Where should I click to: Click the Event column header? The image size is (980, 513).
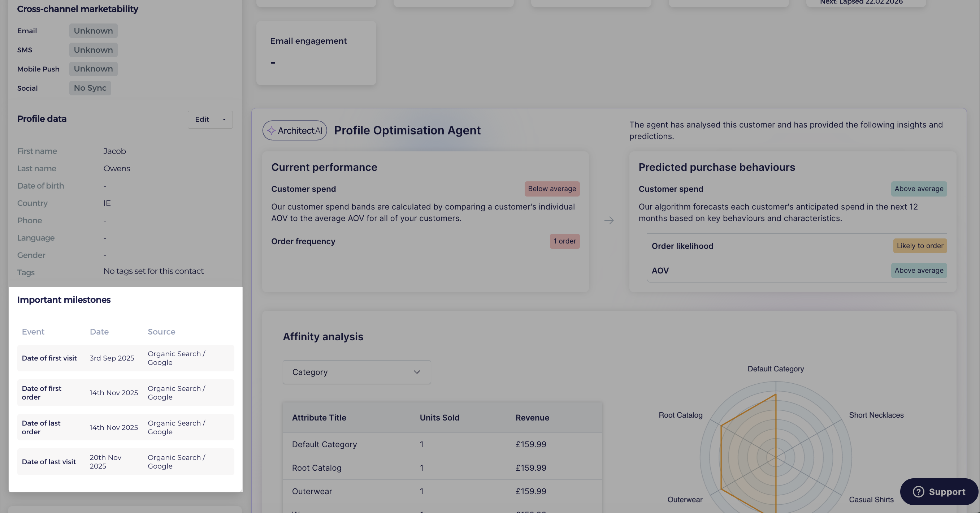(x=33, y=332)
